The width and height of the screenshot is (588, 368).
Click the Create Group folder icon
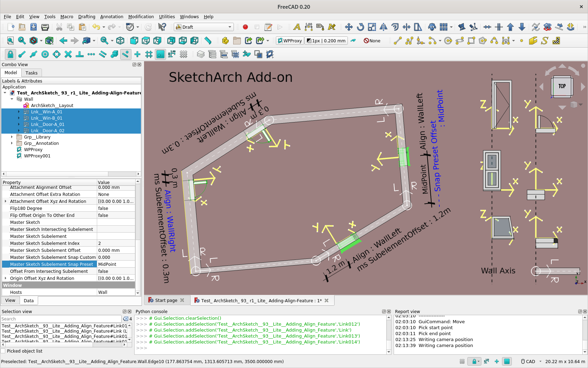click(237, 41)
